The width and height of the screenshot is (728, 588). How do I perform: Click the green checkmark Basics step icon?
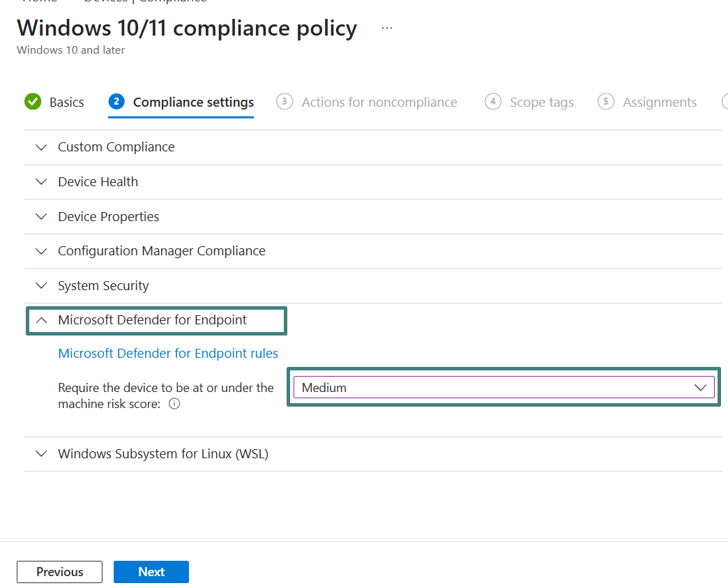33,102
